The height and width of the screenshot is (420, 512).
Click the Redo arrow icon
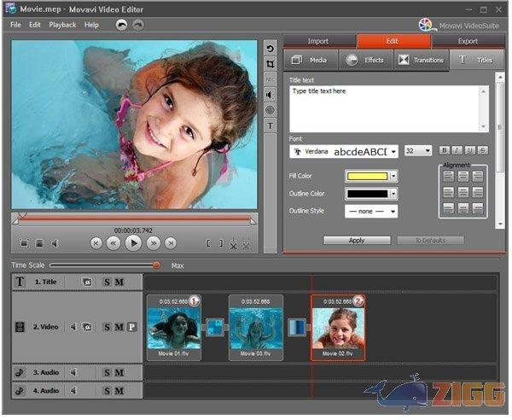coord(138,25)
